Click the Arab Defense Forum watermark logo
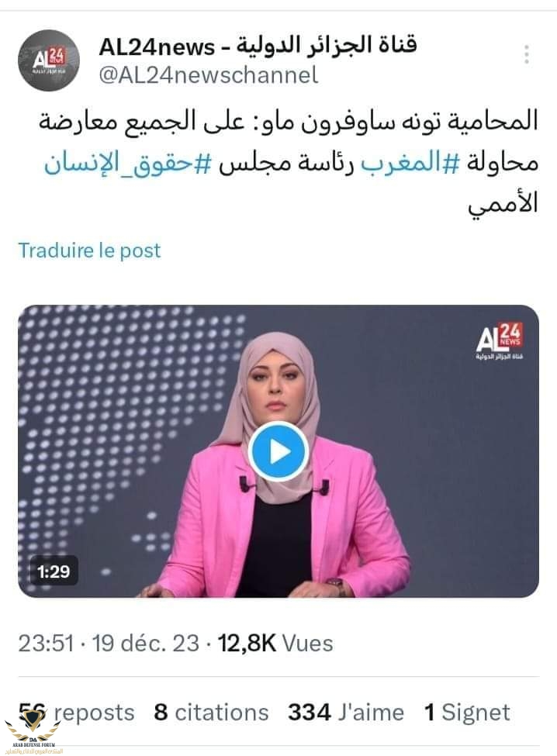The height and width of the screenshot is (756, 557). [x=33, y=734]
